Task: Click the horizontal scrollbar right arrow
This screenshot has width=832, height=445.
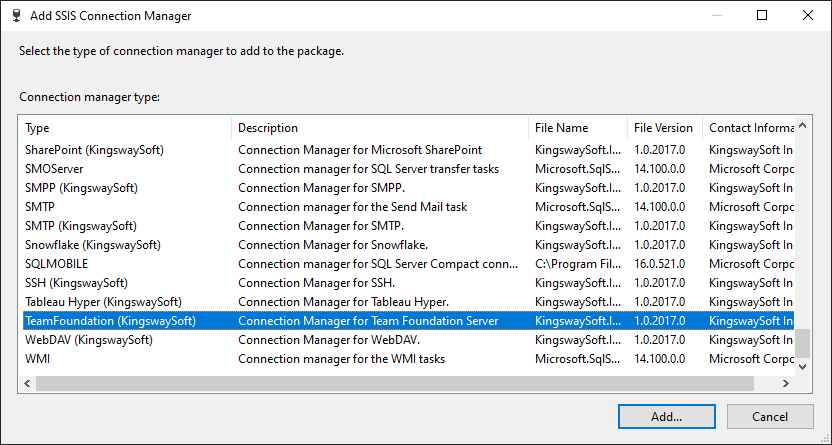Action: click(786, 383)
